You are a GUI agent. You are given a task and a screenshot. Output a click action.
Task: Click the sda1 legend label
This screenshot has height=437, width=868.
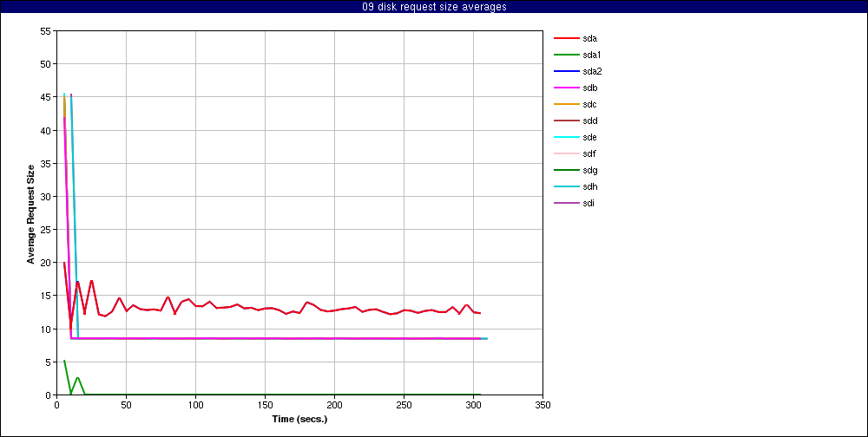tap(592, 55)
